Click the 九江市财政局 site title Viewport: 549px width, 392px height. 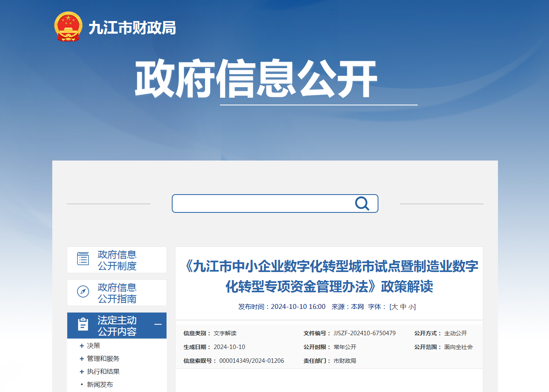tap(132, 28)
